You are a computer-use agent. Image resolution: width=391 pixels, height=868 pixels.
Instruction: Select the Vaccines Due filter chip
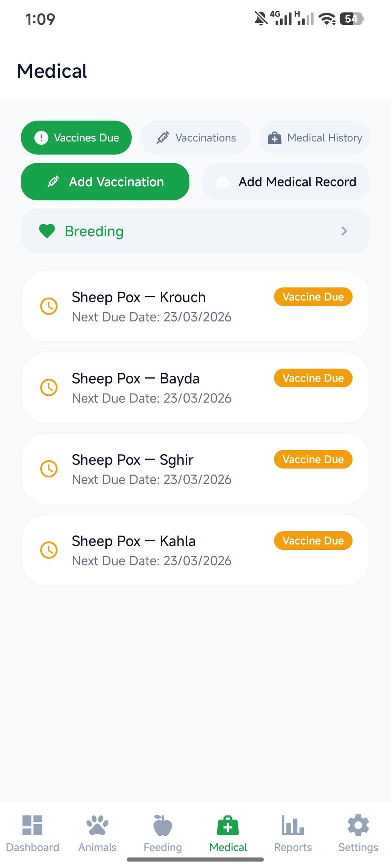pyautogui.click(x=76, y=137)
